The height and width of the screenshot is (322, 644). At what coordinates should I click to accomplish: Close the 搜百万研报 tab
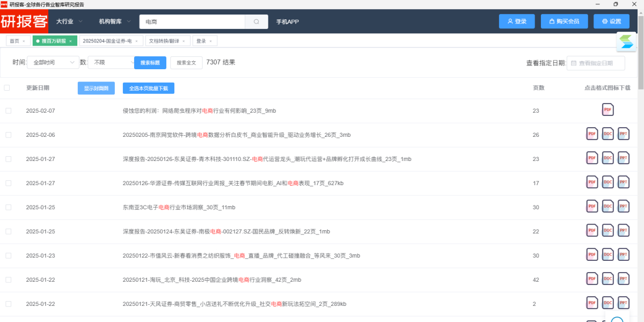pos(70,41)
